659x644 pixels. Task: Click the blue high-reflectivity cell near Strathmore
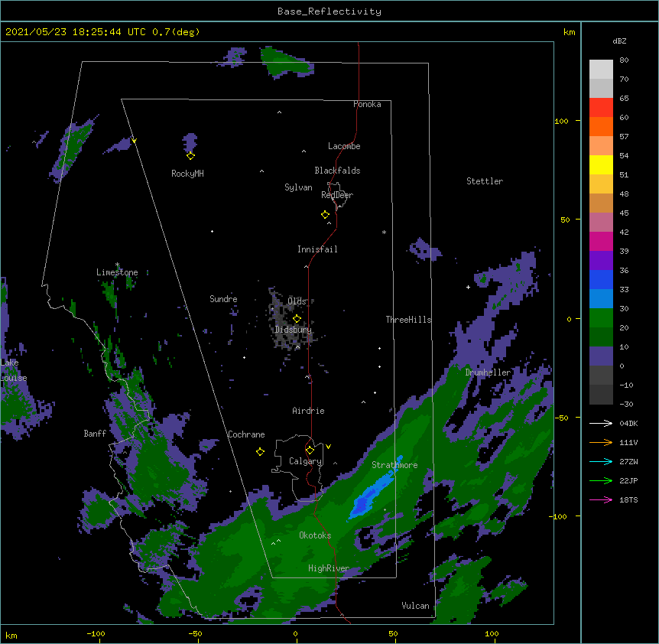tap(372, 493)
